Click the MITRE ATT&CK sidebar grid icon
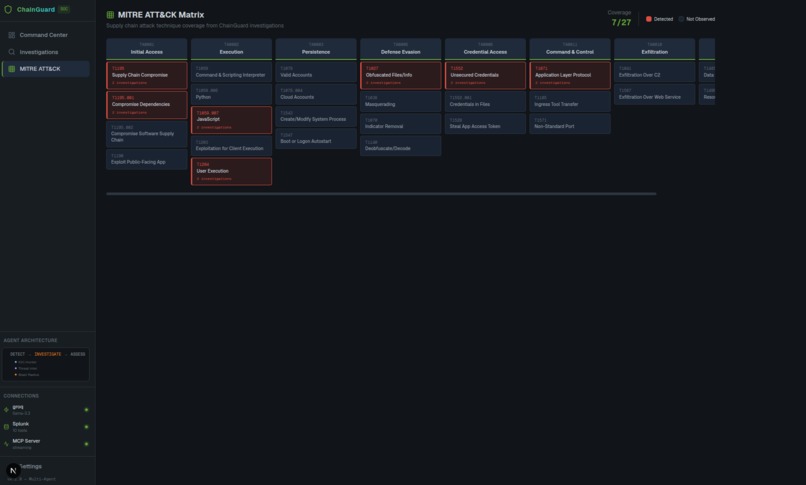The width and height of the screenshot is (806, 485). 11,69
